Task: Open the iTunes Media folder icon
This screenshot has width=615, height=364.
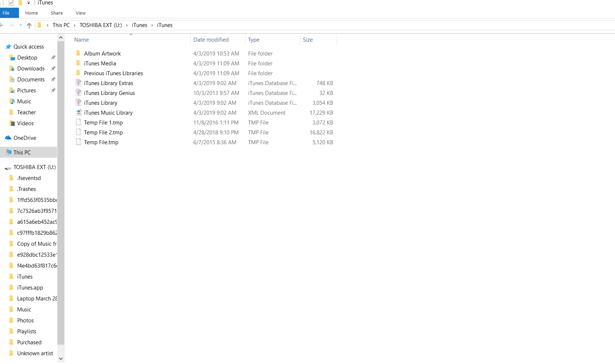Action: pos(78,63)
